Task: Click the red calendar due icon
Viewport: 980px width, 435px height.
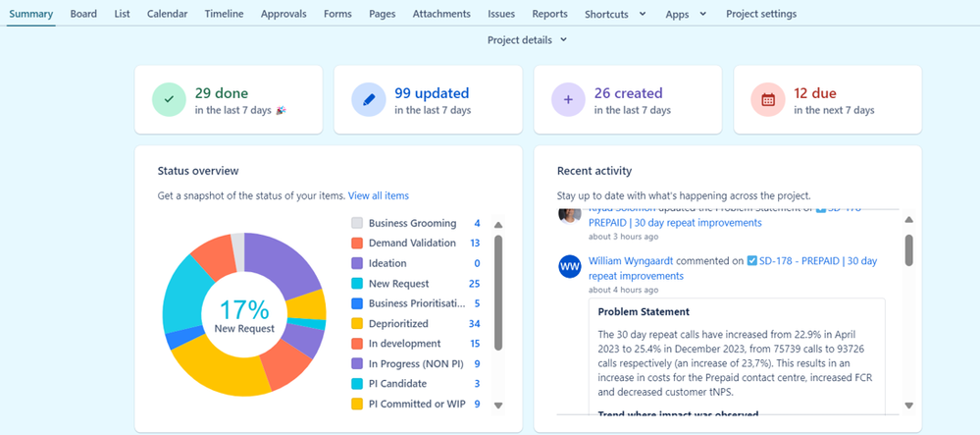Action: (767, 99)
